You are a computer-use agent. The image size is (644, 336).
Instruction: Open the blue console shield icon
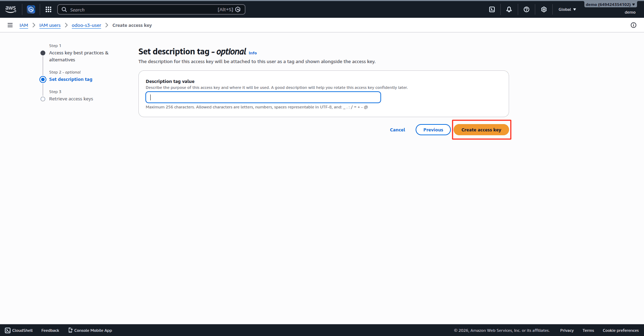click(31, 9)
